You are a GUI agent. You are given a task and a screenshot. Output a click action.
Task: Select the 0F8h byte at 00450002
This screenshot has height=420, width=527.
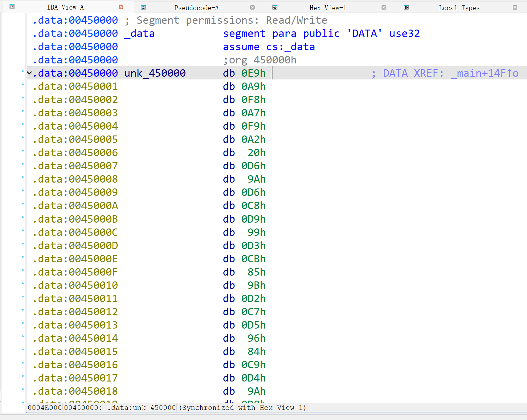click(x=253, y=100)
